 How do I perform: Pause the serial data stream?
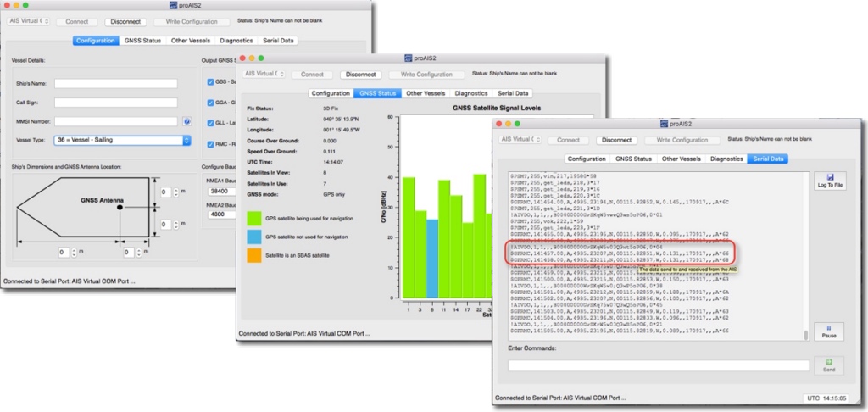[x=829, y=331]
